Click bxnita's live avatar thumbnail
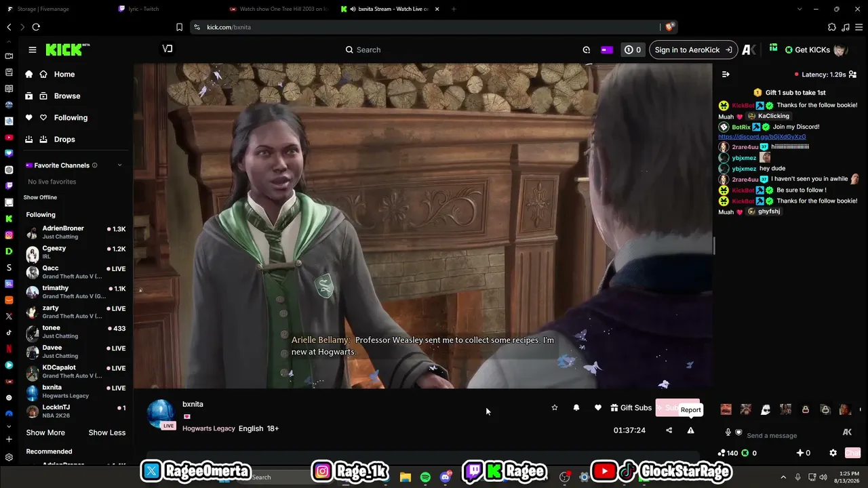The image size is (868, 488). coord(161,414)
